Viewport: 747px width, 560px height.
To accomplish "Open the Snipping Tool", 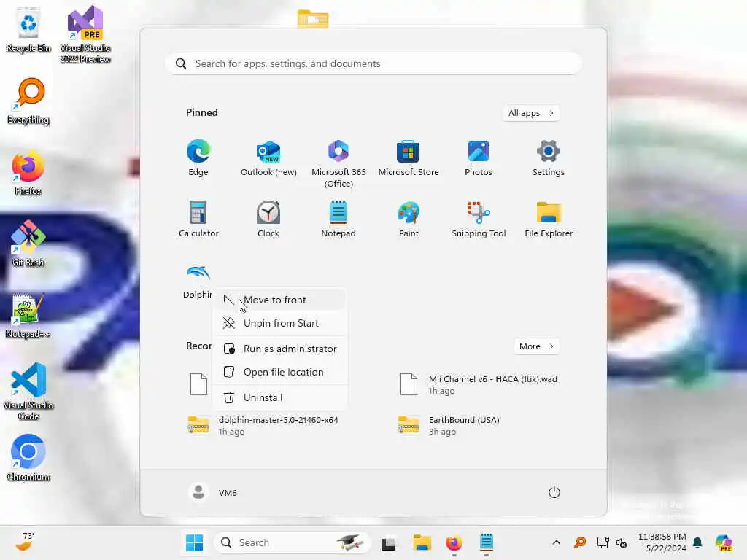I will tap(479, 219).
